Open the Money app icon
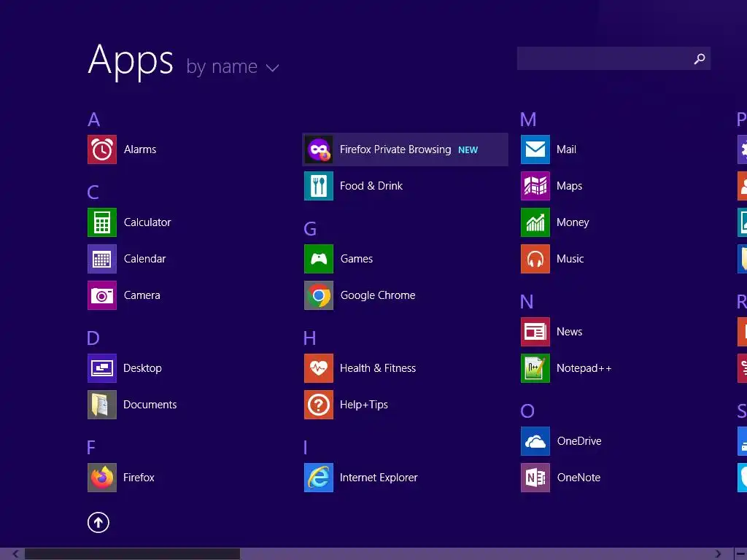Image resolution: width=747 pixels, height=560 pixels. point(535,222)
